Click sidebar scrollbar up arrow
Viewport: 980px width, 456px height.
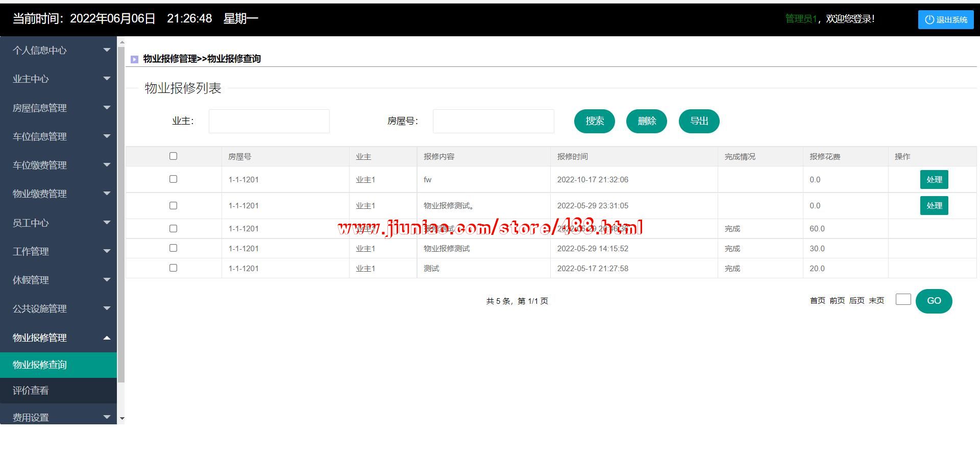(x=121, y=42)
